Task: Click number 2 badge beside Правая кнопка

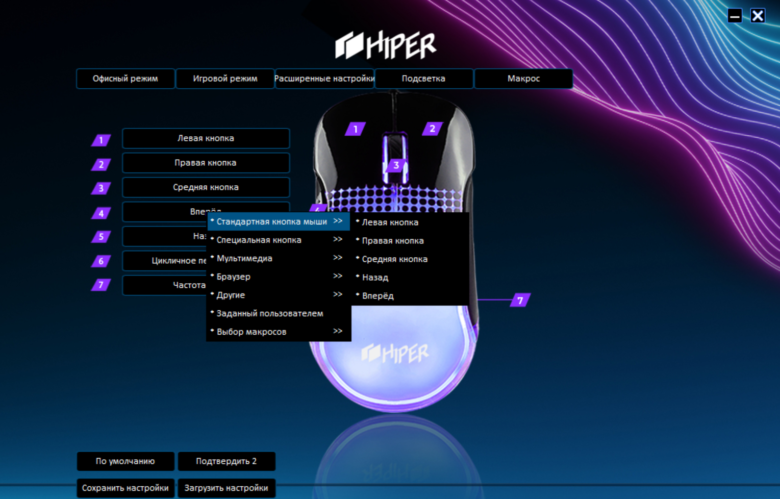Action: tap(101, 164)
